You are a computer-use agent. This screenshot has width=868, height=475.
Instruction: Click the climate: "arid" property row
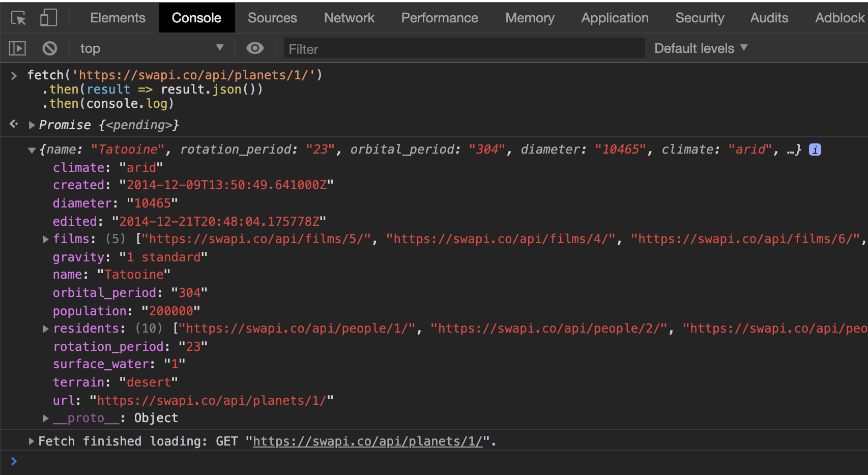click(x=108, y=168)
